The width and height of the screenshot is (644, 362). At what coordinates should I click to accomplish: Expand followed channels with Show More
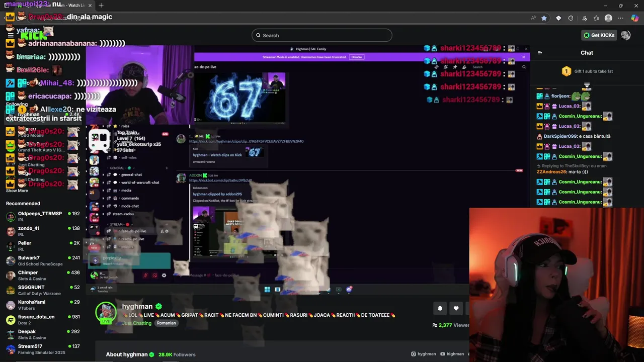pyautogui.click(x=17, y=191)
